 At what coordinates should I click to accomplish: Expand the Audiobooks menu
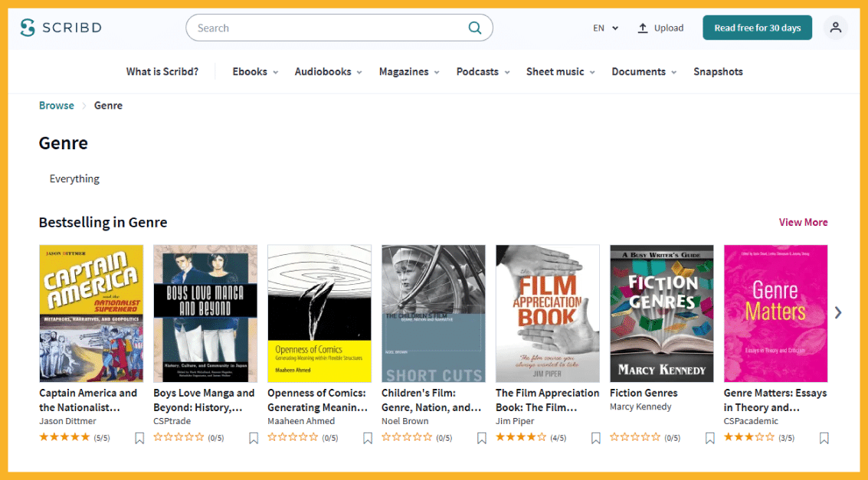[328, 72]
